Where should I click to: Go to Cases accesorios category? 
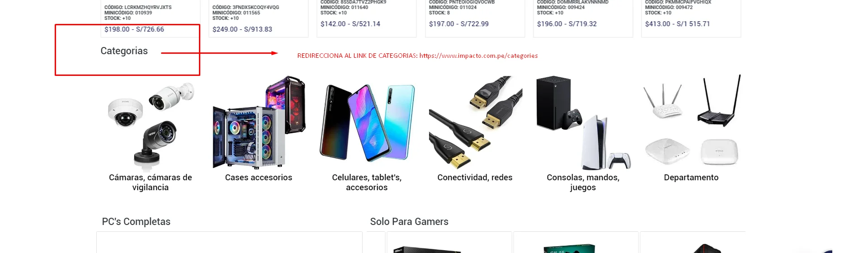(259, 178)
